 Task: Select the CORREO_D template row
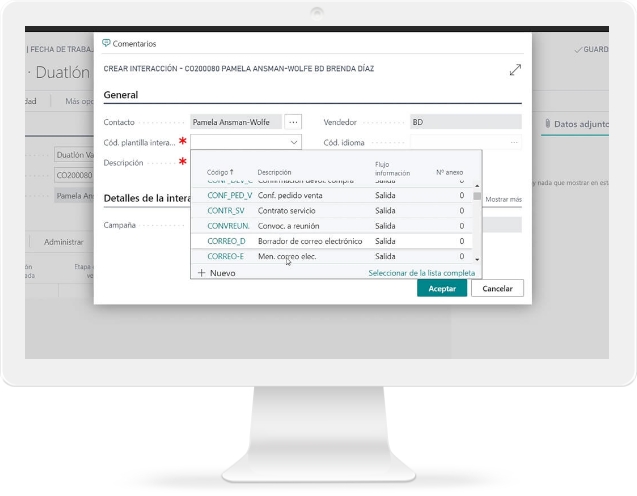tap(226, 241)
